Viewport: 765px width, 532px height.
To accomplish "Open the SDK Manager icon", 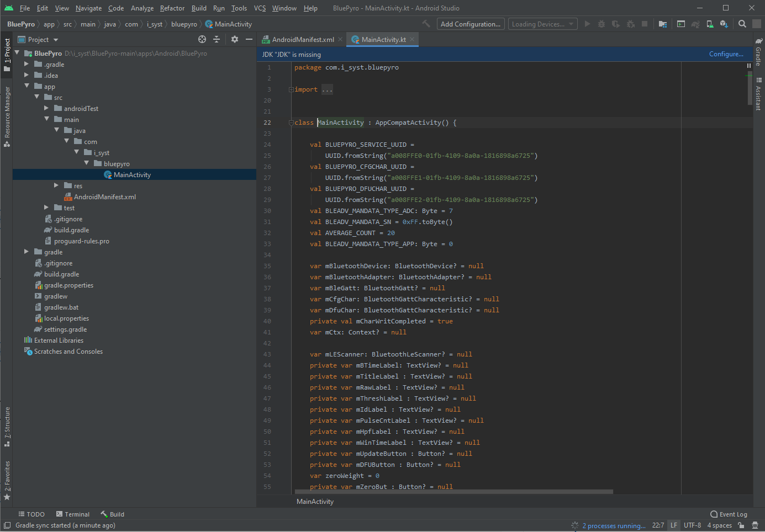I will click(724, 24).
